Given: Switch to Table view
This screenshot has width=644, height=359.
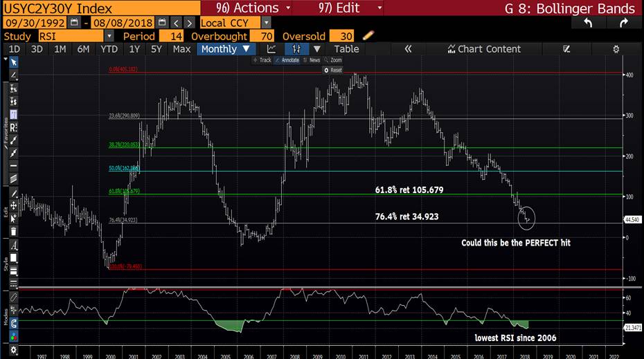Looking at the screenshot, I should click(346, 49).
